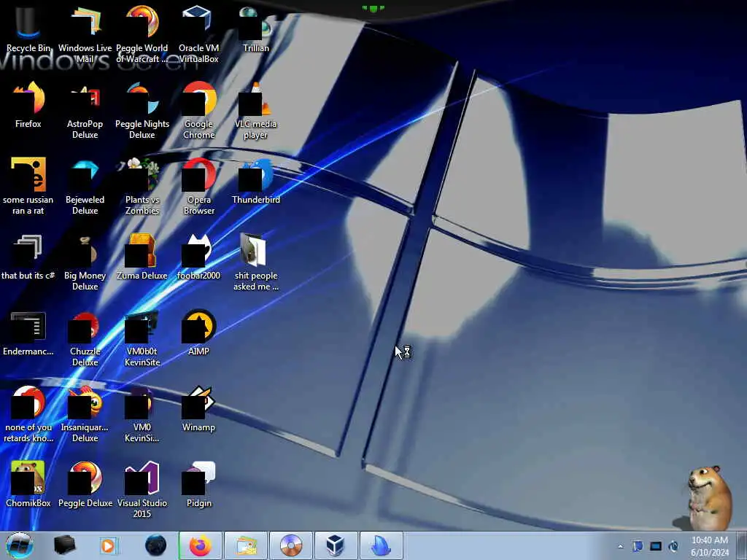Select the Peggle Deluxe desktop shortcut
The height and width of the screenshot is (560, 747).
pos(85,484)
